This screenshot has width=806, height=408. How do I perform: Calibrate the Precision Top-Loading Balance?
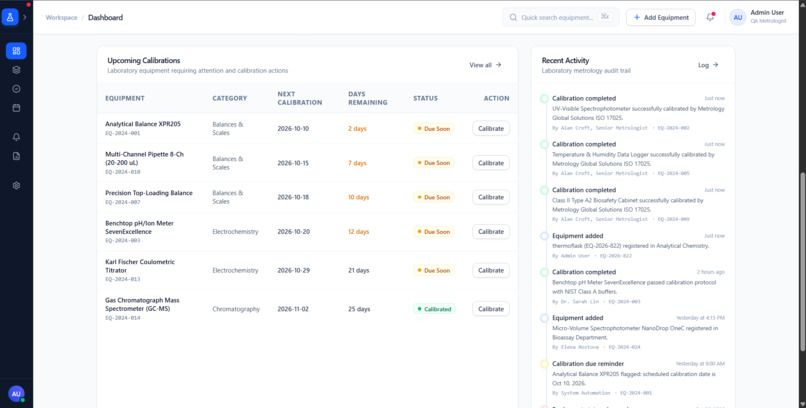[x=491, y=197]
